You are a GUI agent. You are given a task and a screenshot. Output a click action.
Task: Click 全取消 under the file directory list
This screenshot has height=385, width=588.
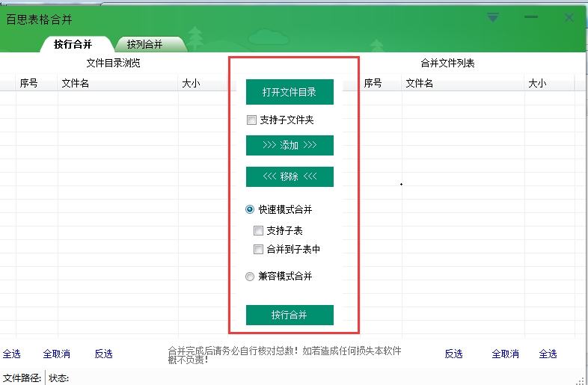tap(57, 354)
